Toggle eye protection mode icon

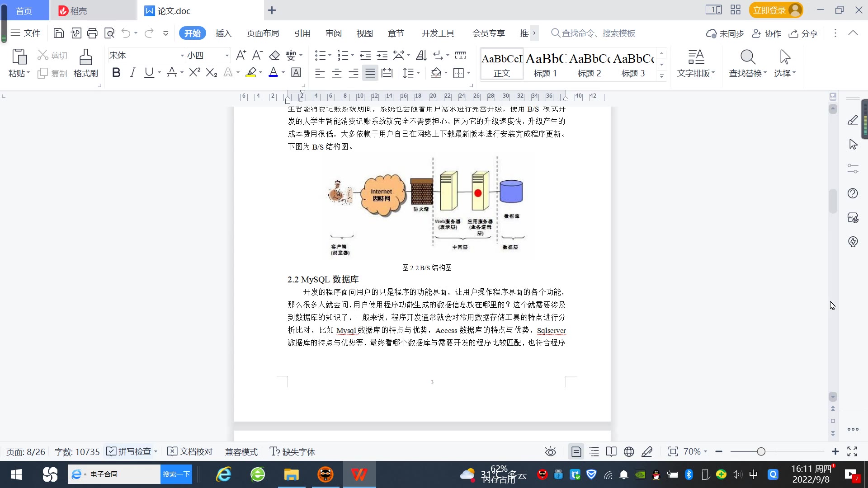(550, 451)
